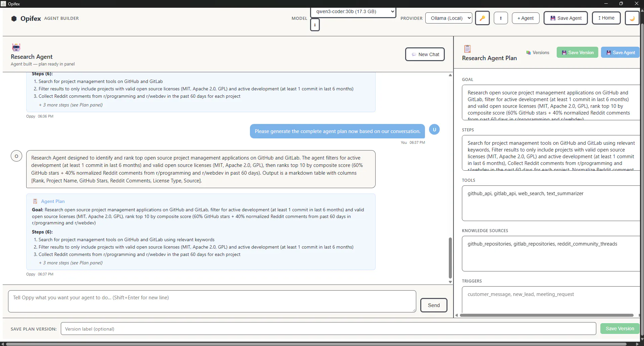Click the Agent Plan clipboard icon in chat
Screen dimensions: 644x346
pos(35,201)
